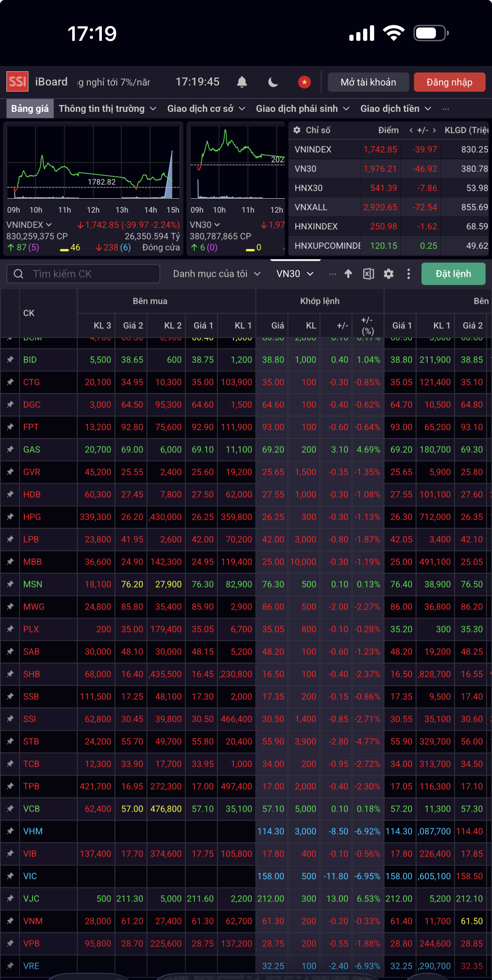Toggle dark mode moon icon
Screen dimensions: 492x980
273,82
